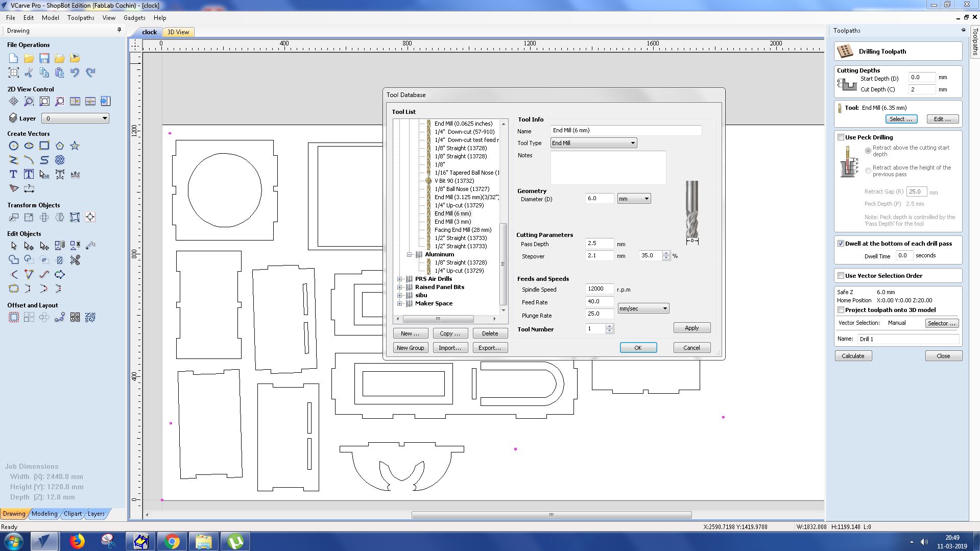Choose the Draw Polyline tool

14,160
